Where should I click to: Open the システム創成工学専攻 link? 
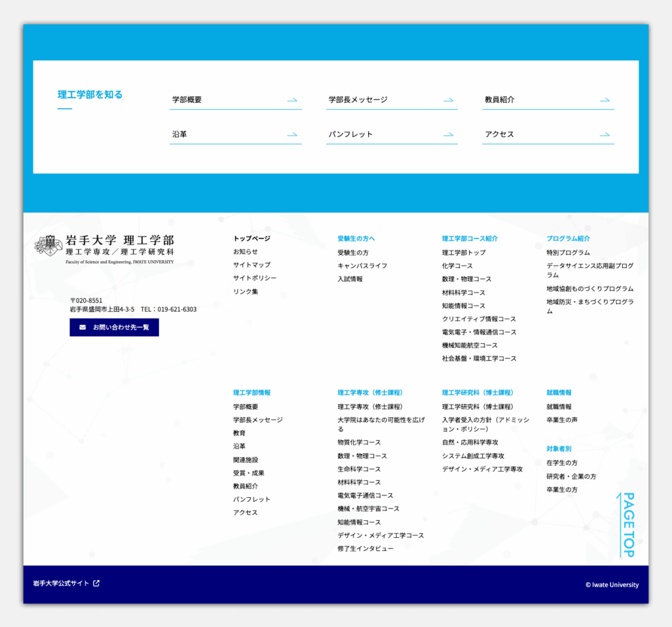472,456
